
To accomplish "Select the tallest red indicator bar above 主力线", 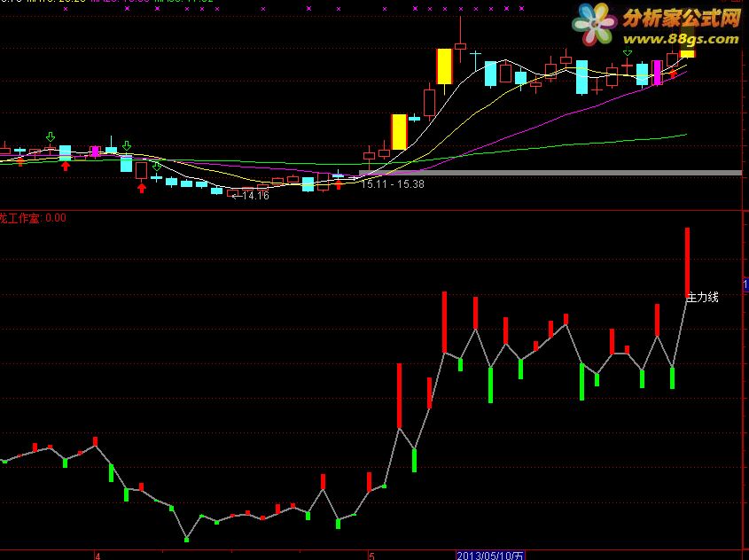I will click(x=687, y=261).
